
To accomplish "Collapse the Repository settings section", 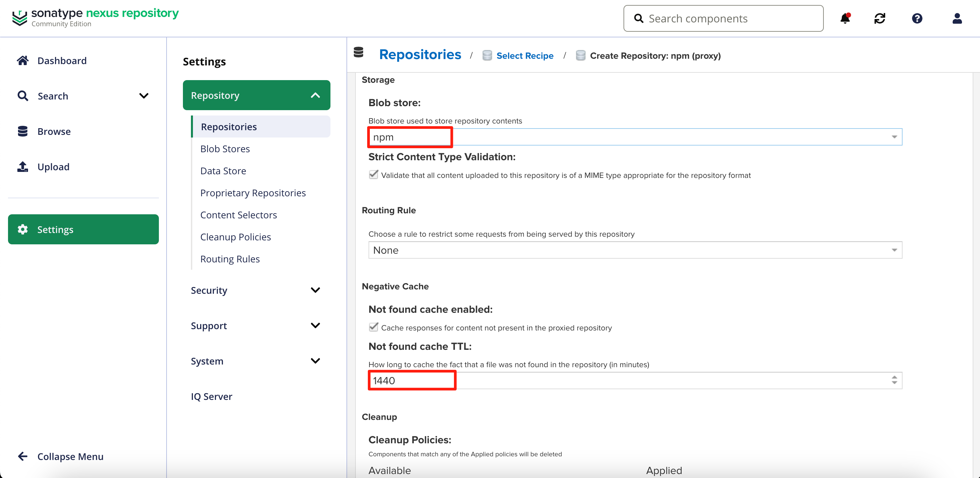I will tap(315, 95).
